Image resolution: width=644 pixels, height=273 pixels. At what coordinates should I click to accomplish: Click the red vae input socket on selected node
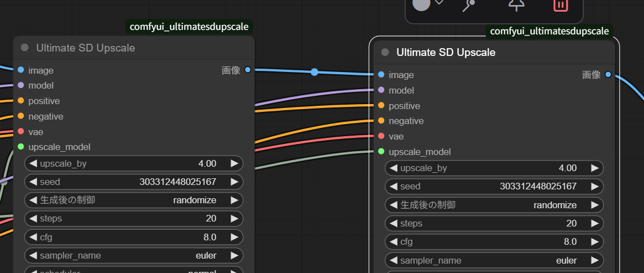tap(381, 136)
